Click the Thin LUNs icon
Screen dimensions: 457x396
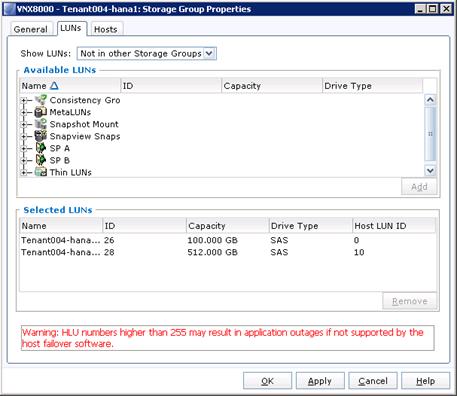click(41, 172)
